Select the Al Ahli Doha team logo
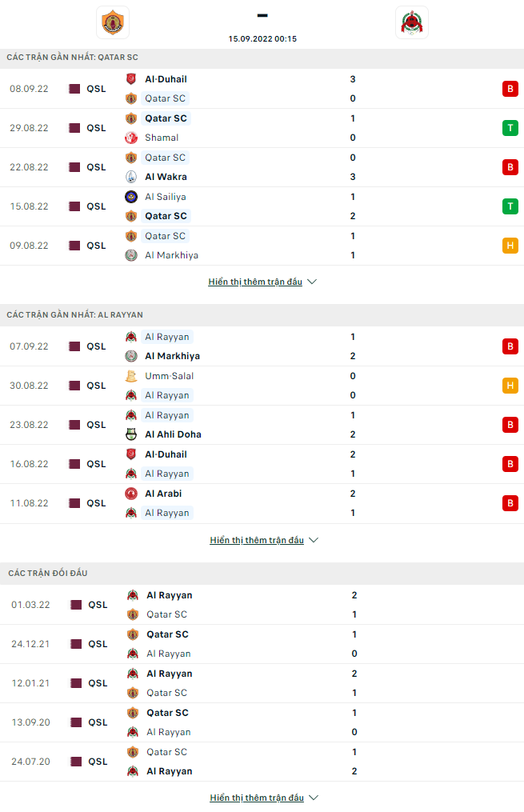Image resolution: width=524 pixels, height=812 pixels. pyautogui.click(x=131, y=434)
